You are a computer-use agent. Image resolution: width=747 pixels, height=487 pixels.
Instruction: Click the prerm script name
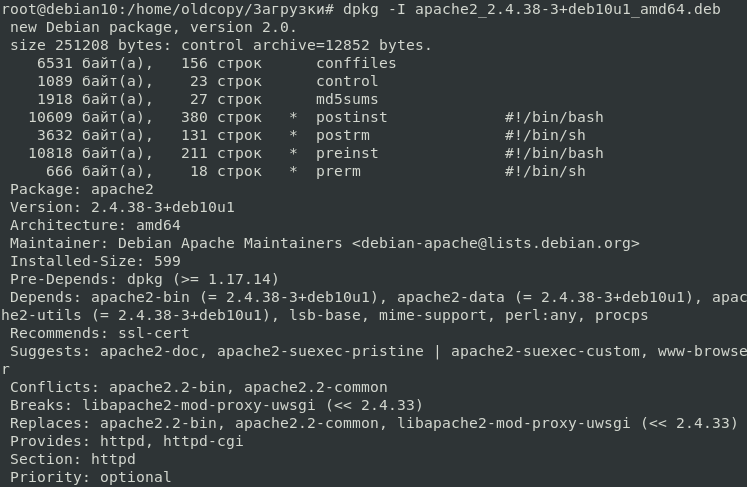click(338, 171)
